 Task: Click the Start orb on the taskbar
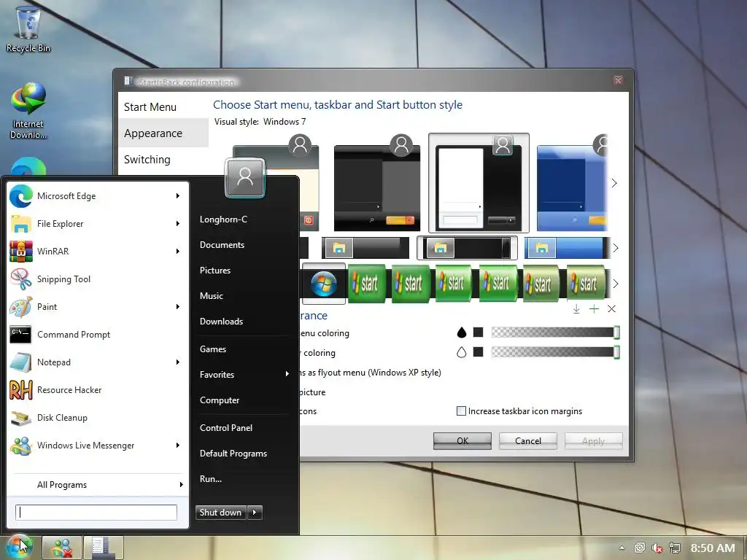19,547
